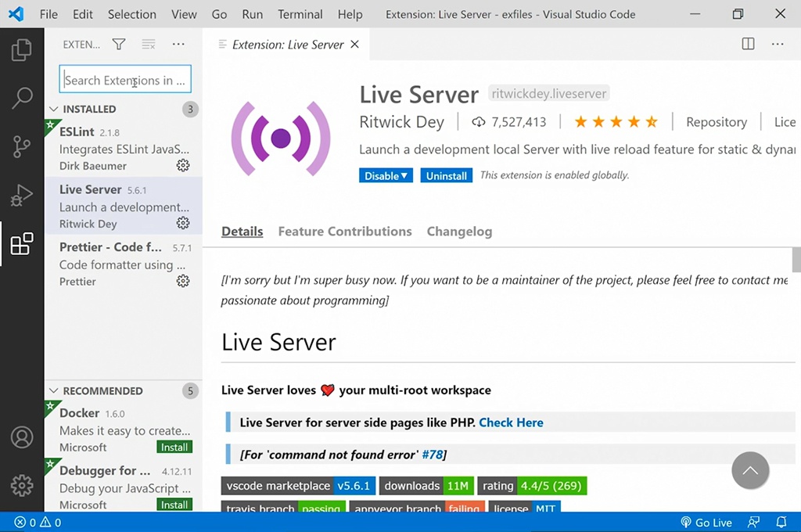The image size is (801, 532).
Task: Open notifications bell in status bar
Action: click(781, 523)
